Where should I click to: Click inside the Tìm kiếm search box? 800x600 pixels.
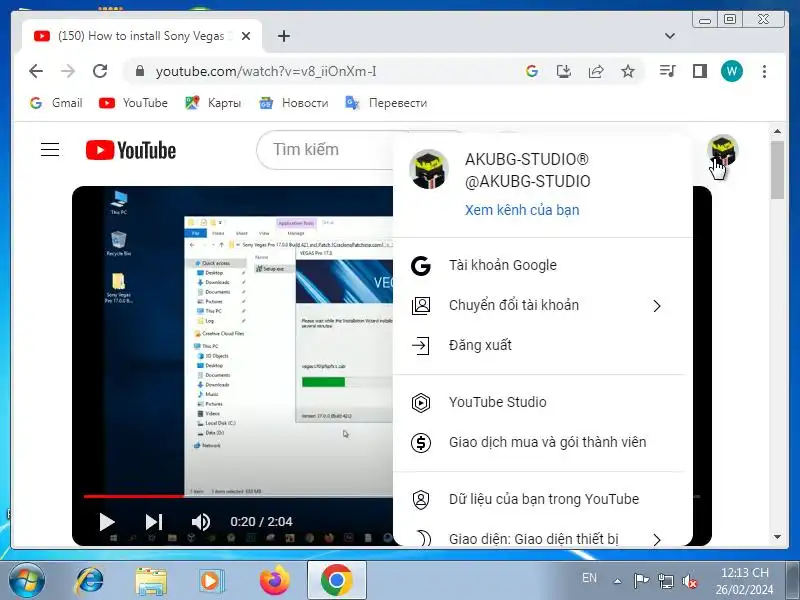[x=327, y=149]
